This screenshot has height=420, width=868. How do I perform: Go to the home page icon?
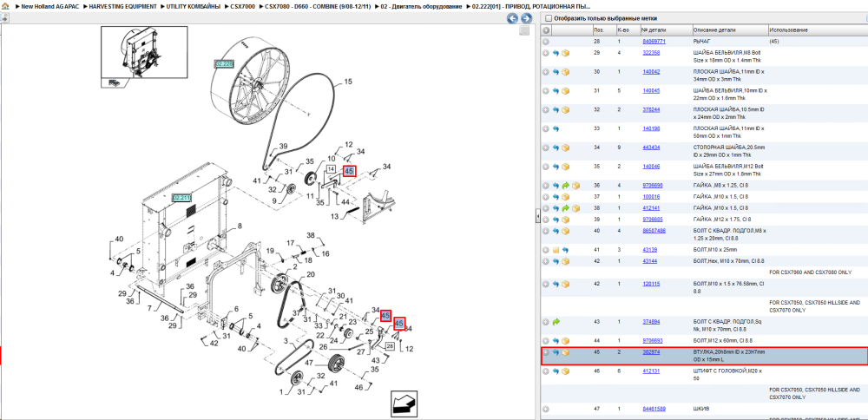point(5,6)
